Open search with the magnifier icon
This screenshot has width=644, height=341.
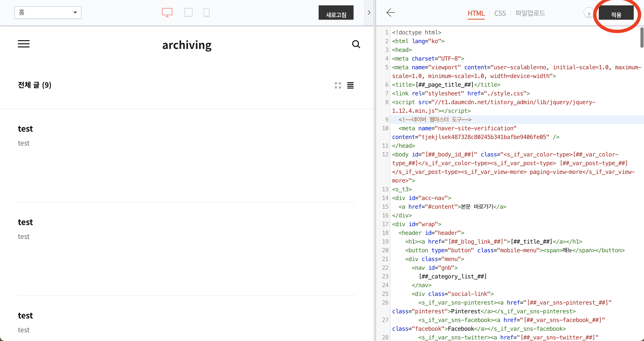[x=356, y=44]
